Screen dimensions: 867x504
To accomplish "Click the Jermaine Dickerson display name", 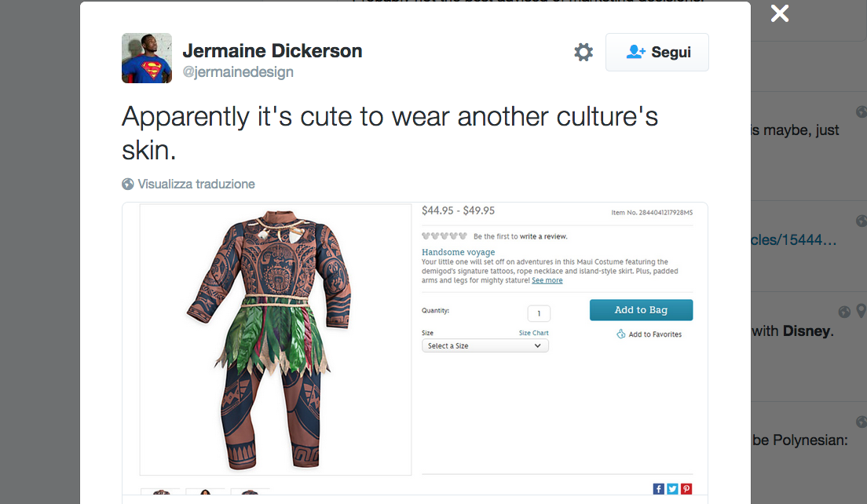I will 273,51.
